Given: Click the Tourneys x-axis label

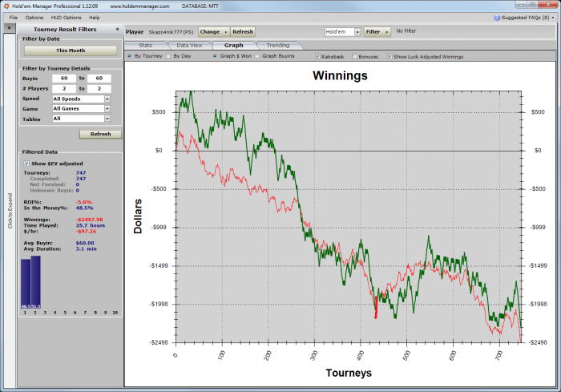Looking at the screenshot, I should (349, 373).
